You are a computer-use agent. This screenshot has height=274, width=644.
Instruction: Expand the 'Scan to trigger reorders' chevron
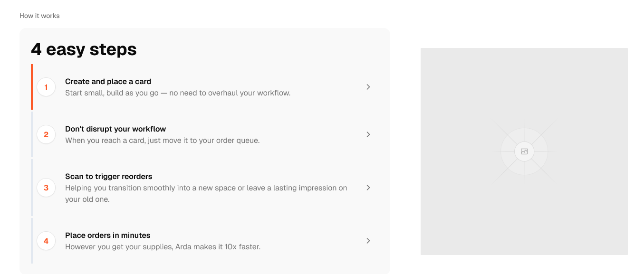[x=368, y=188]
